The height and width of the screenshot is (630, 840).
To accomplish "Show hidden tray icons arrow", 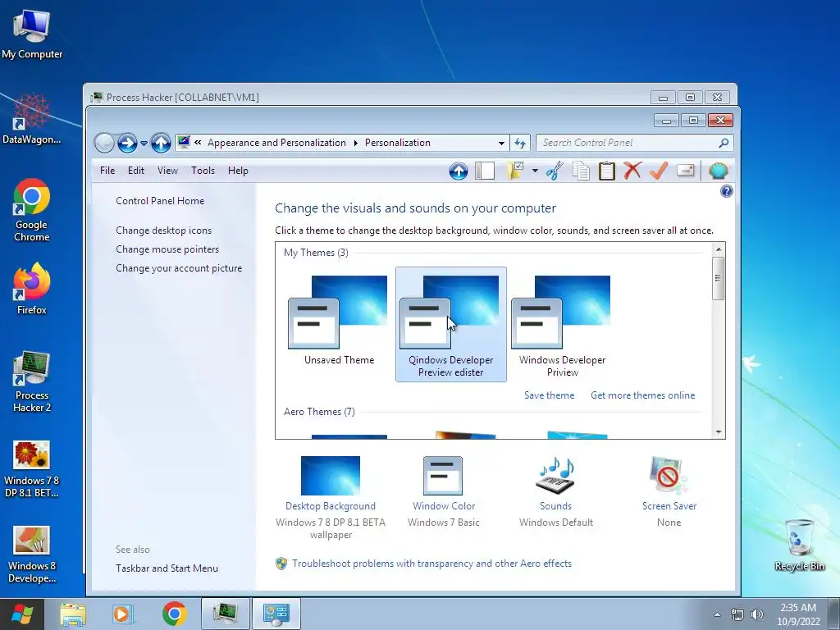I will pyautogui.click(x=717, y=614).
